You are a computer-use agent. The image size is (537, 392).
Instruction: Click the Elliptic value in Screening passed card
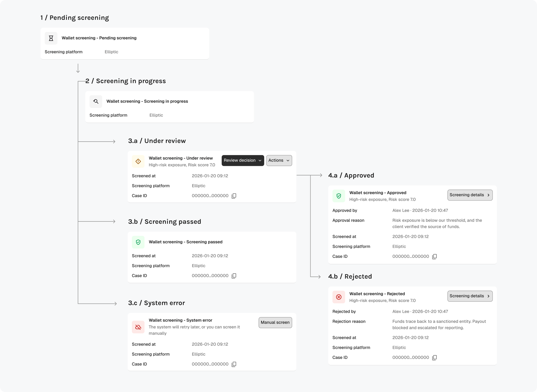click(x=199, y=266)
